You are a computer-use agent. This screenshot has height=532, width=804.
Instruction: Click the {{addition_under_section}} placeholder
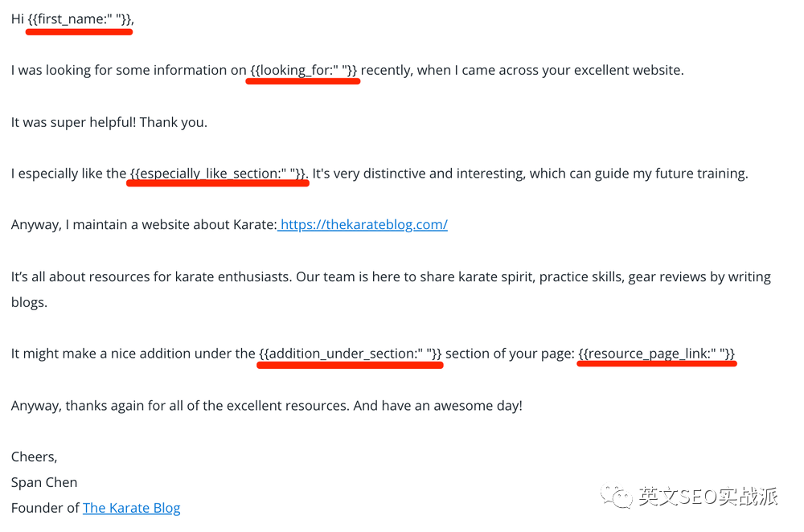pos(350,354)
